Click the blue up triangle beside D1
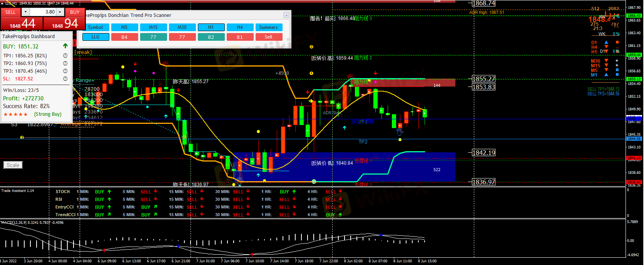This screenshot has width=644, height=265. 606,43
